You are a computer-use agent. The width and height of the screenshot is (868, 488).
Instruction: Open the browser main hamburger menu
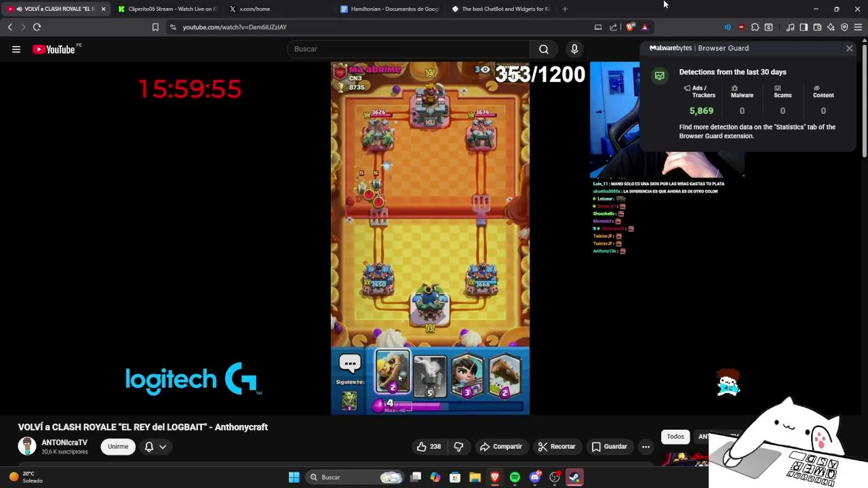coord(858,27)
